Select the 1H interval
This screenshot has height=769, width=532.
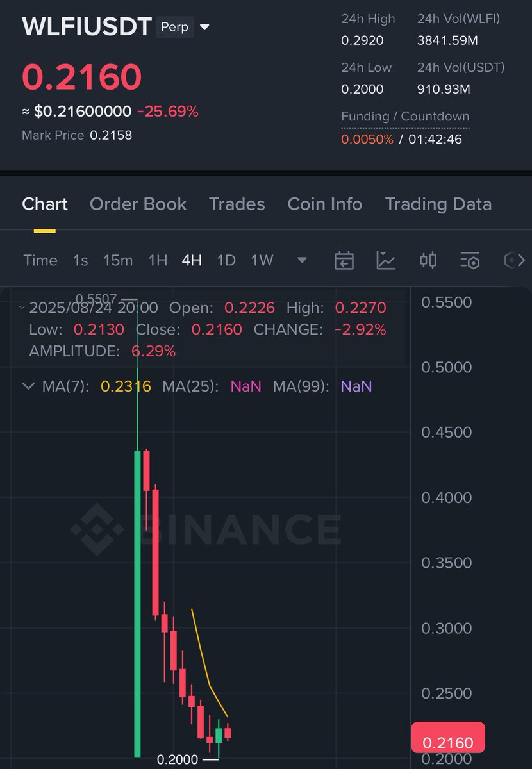158,260
